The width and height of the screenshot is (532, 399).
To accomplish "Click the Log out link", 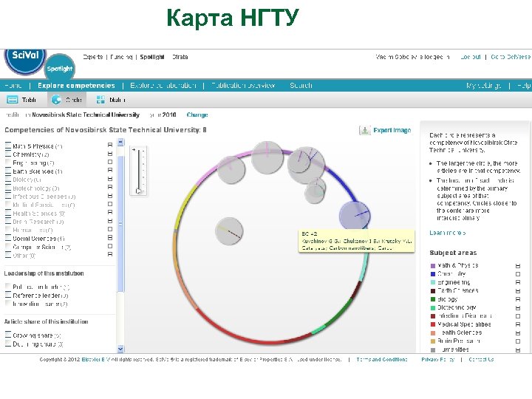I will pyautogui.click(x=471, y=57).
